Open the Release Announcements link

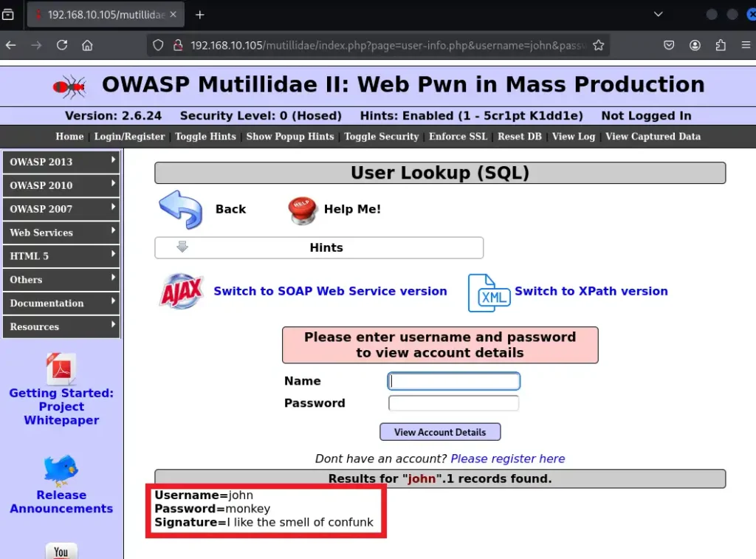click(x=61, y=501)
